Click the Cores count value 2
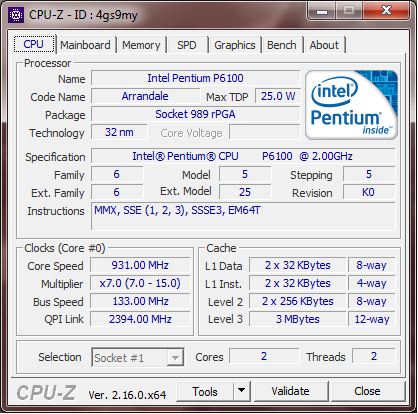 (264, 356)
